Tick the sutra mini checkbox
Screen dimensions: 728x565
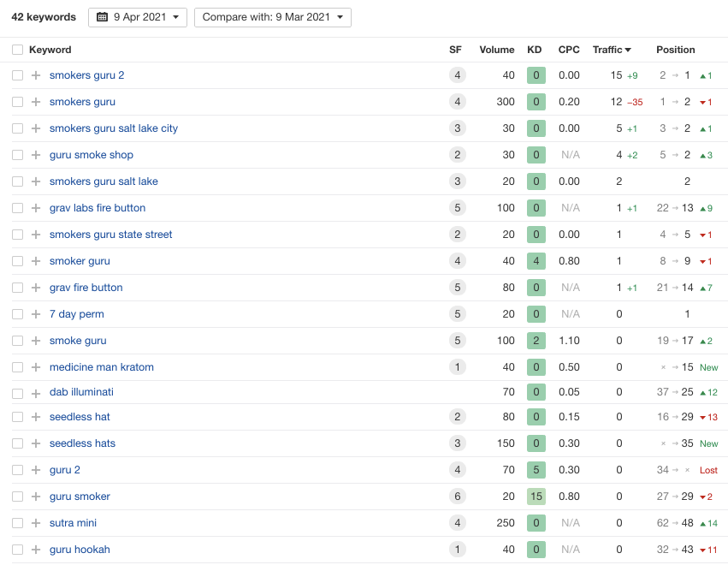pyautogui.click(x=18, y=523)
